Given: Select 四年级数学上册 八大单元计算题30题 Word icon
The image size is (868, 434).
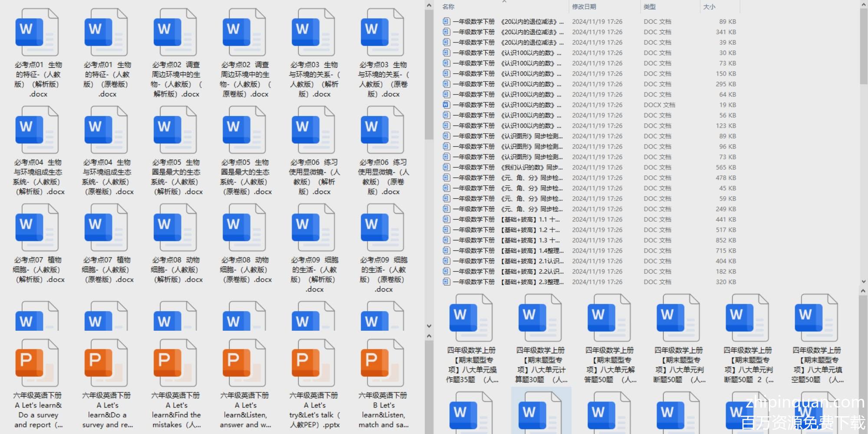Looking at the screenshot, I should click(540, 318).
